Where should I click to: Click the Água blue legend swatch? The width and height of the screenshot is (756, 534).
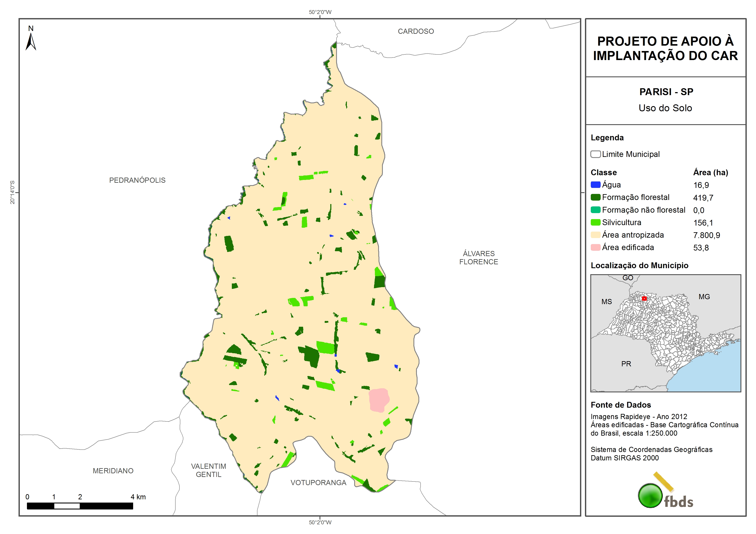click(x=595, y=185)
